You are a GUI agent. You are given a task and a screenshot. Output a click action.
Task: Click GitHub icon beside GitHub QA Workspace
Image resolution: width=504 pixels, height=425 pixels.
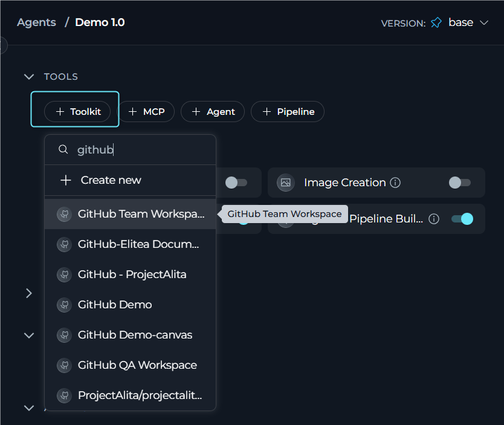click(64, 365)
